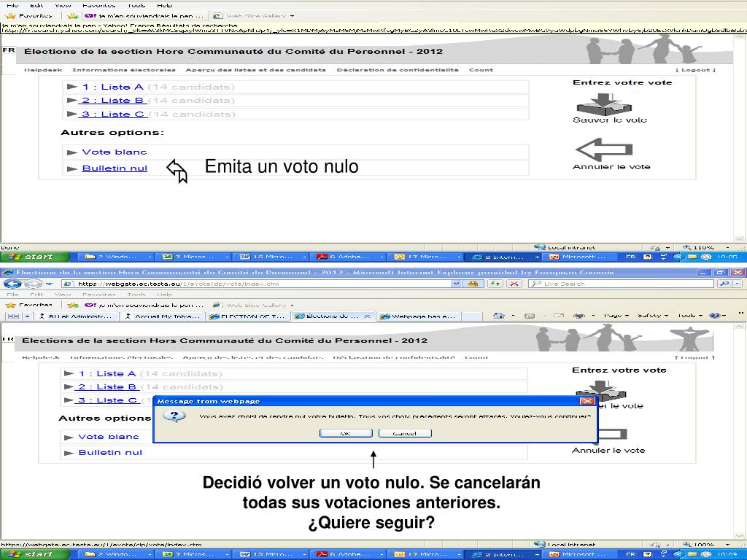Close the 'Élections de ...' tab
Image resolution: width=747 pixels, height=560 pixels.
(368, 316)
